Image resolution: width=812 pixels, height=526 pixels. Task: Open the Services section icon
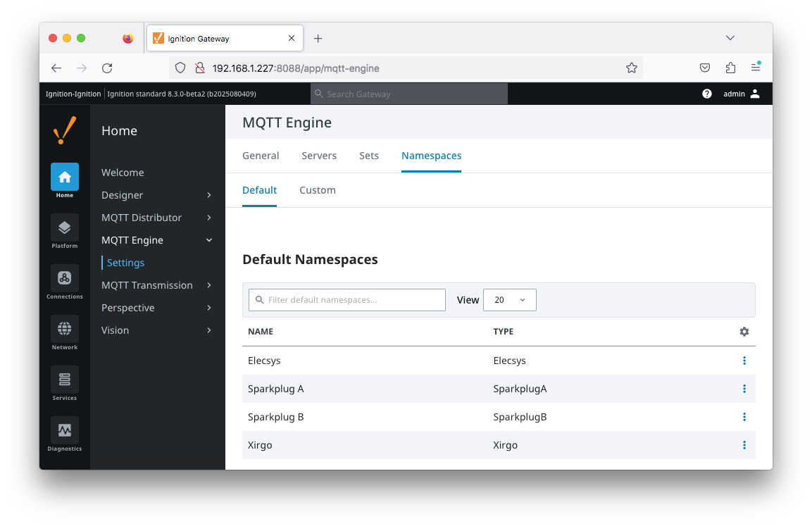(65, 380)
